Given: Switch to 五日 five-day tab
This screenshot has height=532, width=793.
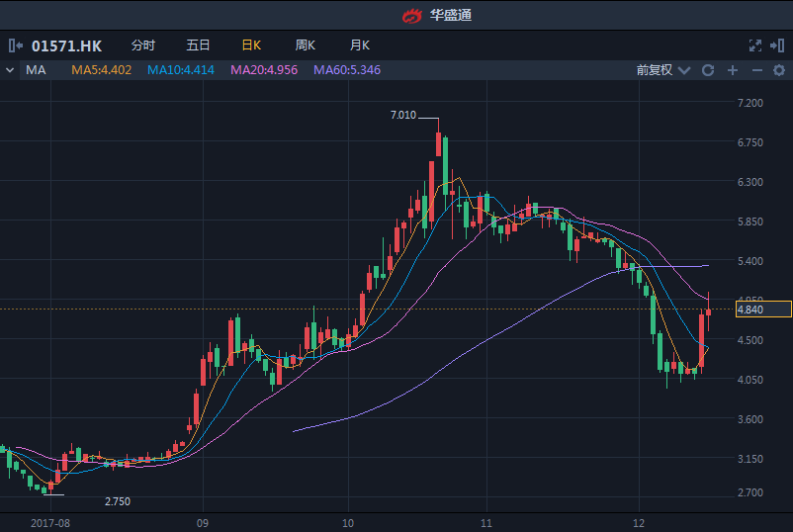Looking at the screenshot, I should point(198,45).
